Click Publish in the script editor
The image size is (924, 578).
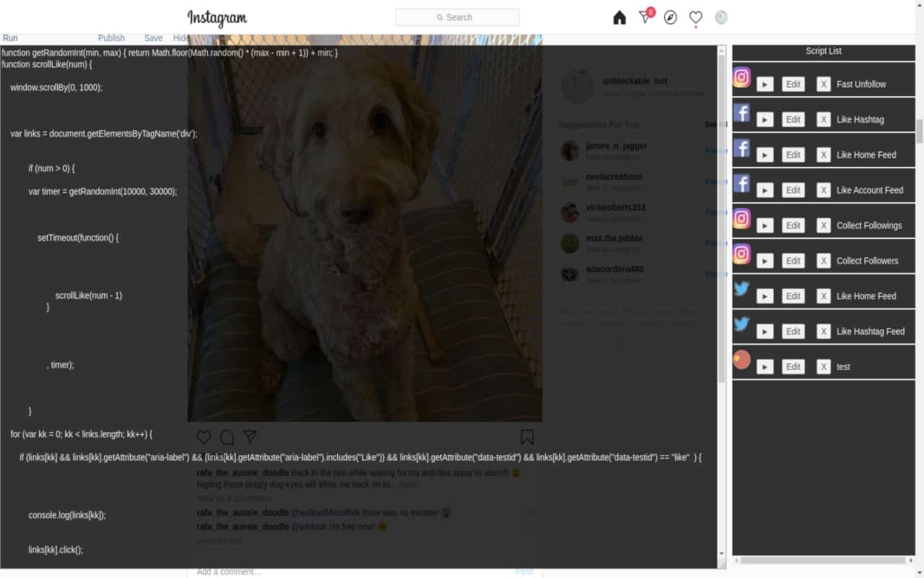pyautogui.click(x=111, y=38)
